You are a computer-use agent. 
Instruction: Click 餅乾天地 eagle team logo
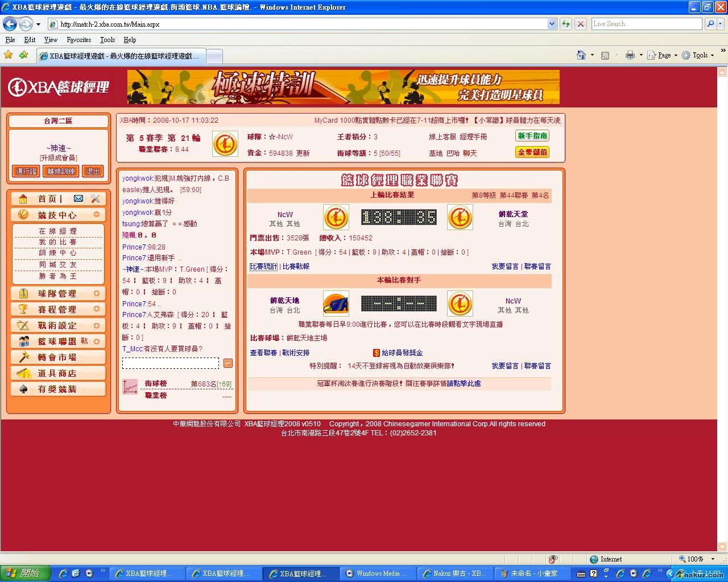click(336, 304)
